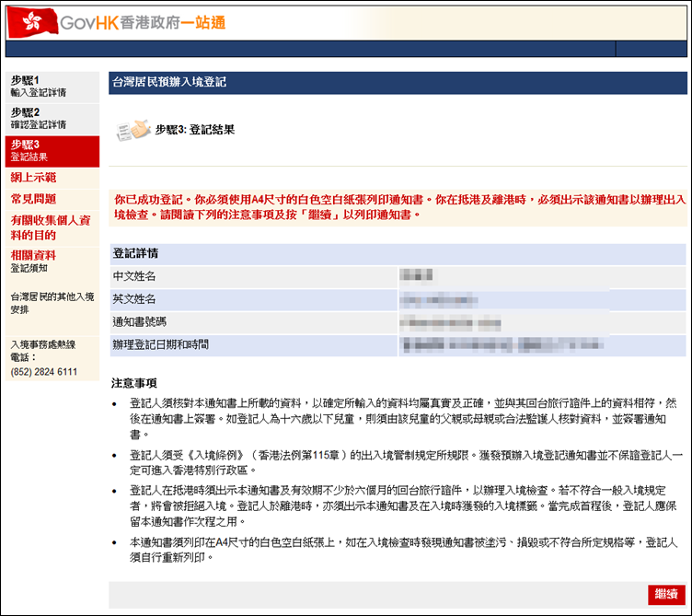Click the 英文姓名 row label
The image size is (692, 616).
pos(134,299)
